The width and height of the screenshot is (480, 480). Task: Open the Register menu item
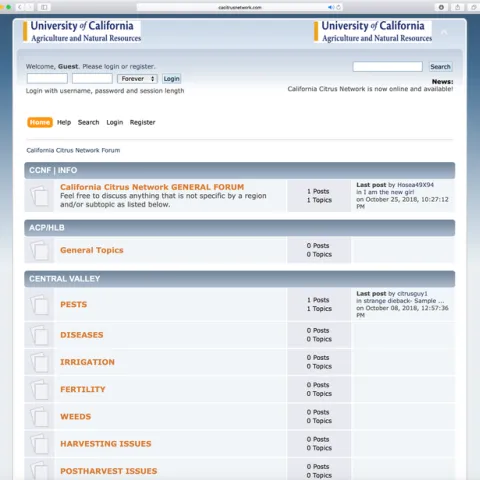click(x=142, y=122)
